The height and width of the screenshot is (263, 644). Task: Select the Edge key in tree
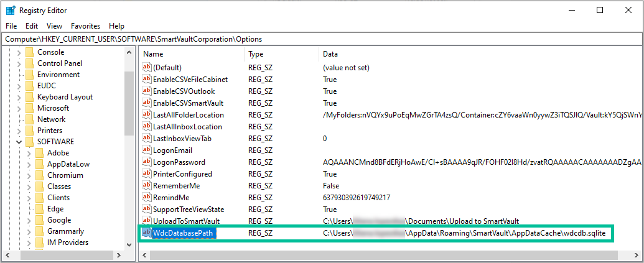coord(55,209)
